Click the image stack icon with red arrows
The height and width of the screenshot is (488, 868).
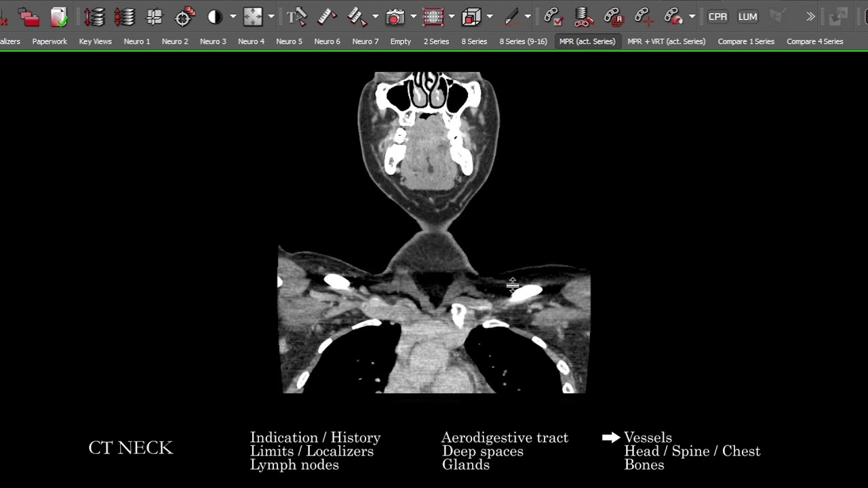[124, 17]
